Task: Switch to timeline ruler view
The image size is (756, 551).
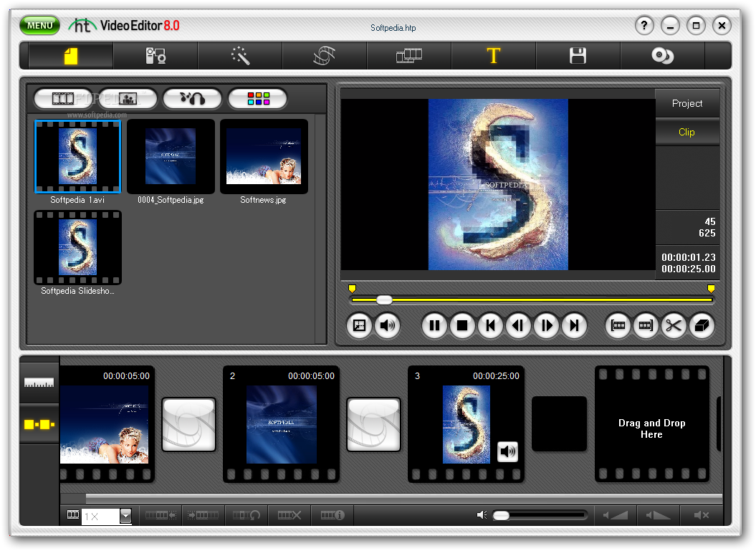Action: [x=39, y=383]
